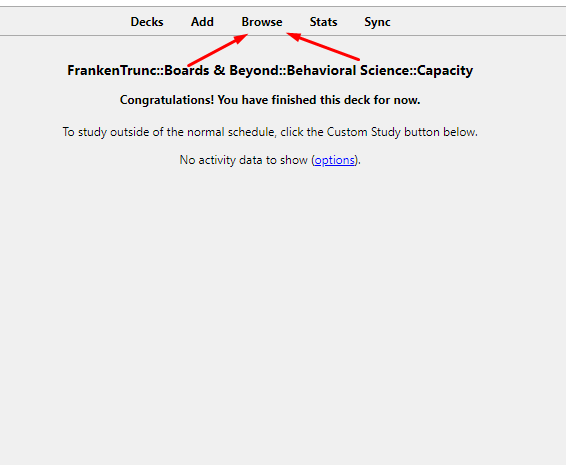The height and width of the screenshot is (465, 566).
Task: Select the Stats item in the top bar
Action: 323,22
